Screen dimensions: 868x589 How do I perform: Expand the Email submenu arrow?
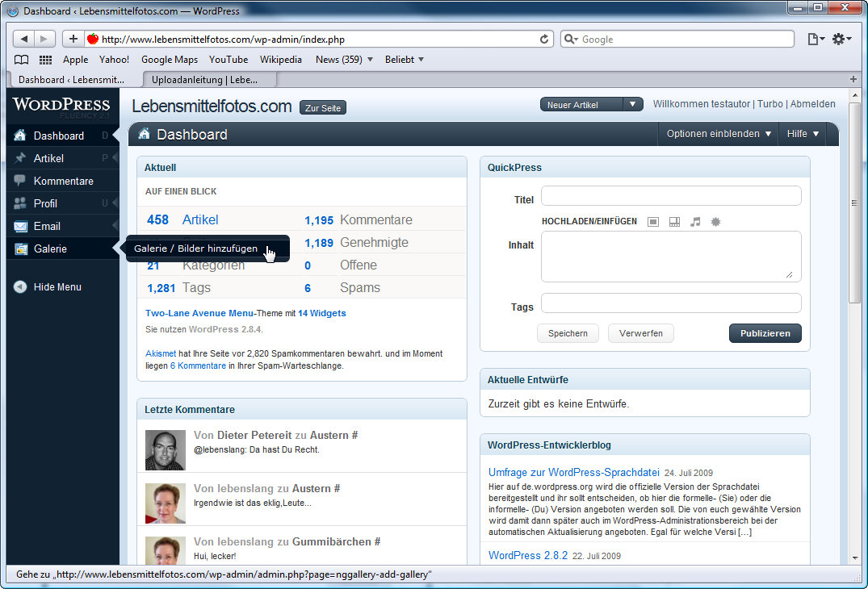click(x=115, y=226)
